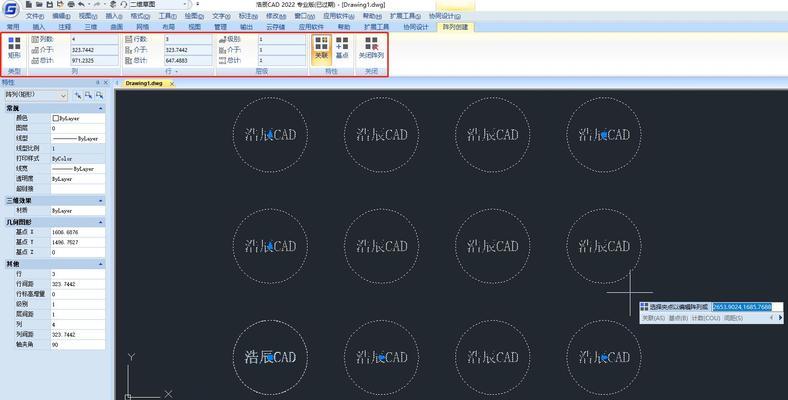Open the 文件 menu

35,16
